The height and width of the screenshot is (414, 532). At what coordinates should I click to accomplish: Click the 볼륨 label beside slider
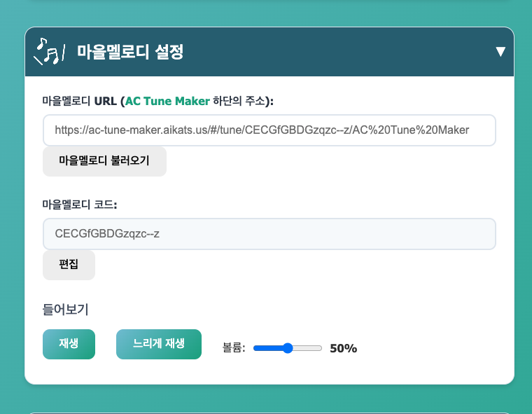click(x=234, y=348)
